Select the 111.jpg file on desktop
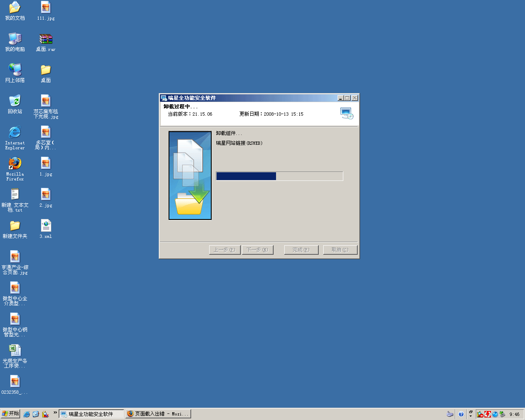The width and height of the screenshot is (525, 420). [x=46, y=11]
